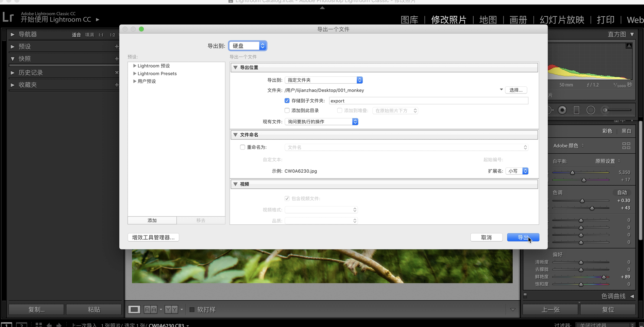Toggle histogram clipping indicator triangle
This screenshot has height=327, width=644.
point(629,46)
